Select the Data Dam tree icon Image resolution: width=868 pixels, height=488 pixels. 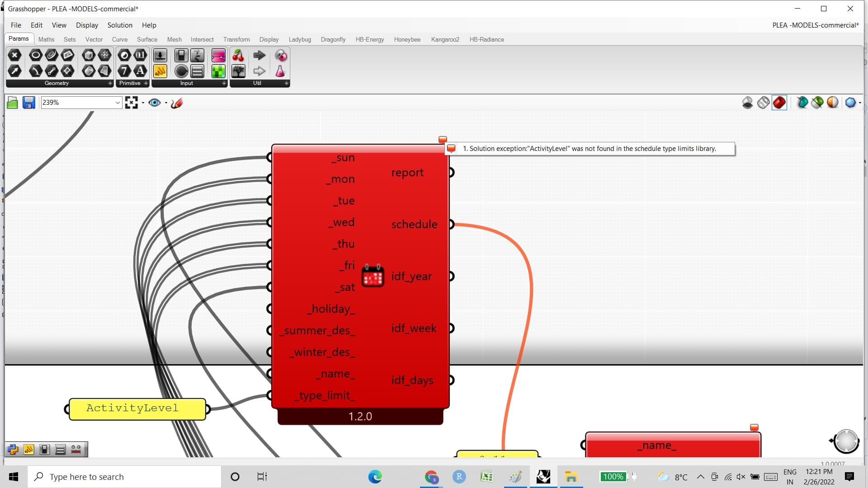(x=238, y=71)
